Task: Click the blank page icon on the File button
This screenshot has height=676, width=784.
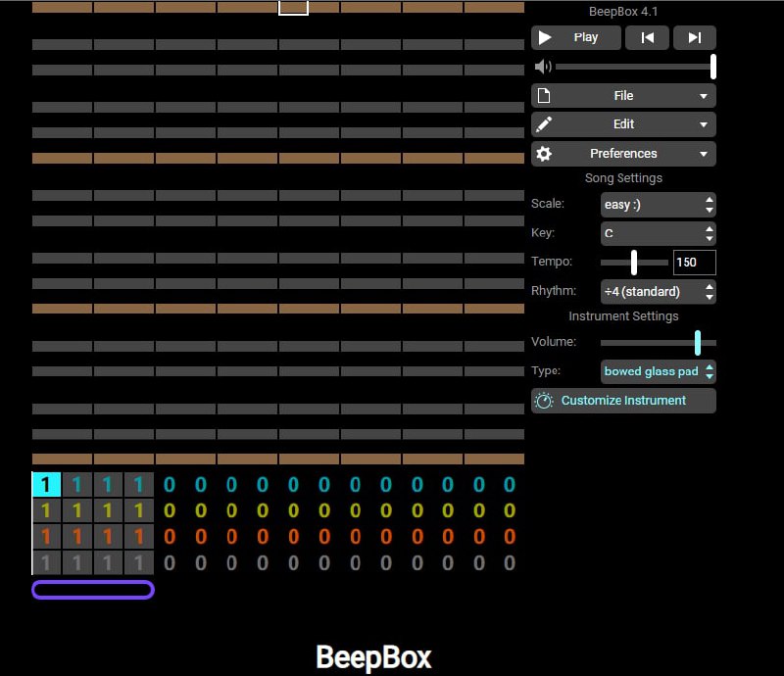Action: click(544, 95)
